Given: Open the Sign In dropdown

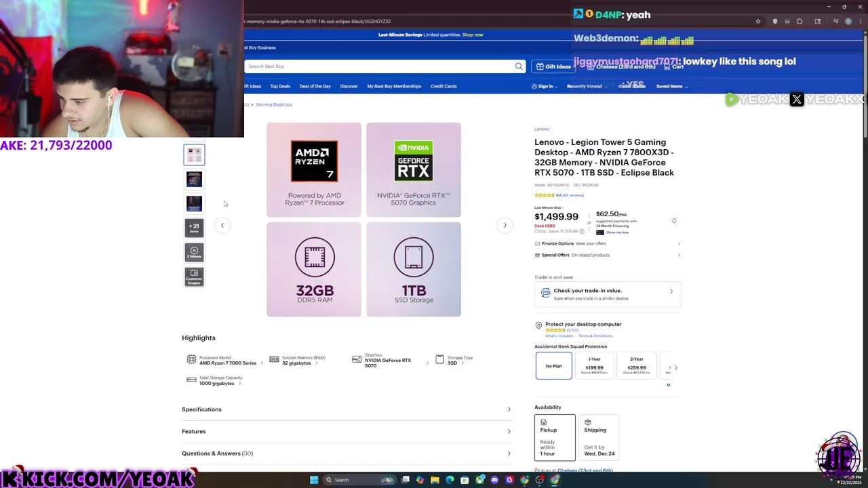Looking at the screenshot, I should (x=545, y=86).
